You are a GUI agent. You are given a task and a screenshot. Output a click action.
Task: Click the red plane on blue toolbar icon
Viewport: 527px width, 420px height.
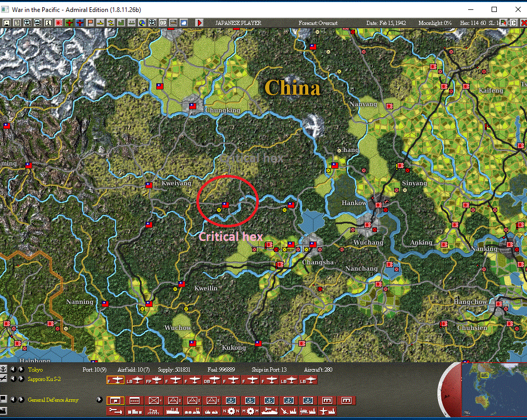(80, 23)
